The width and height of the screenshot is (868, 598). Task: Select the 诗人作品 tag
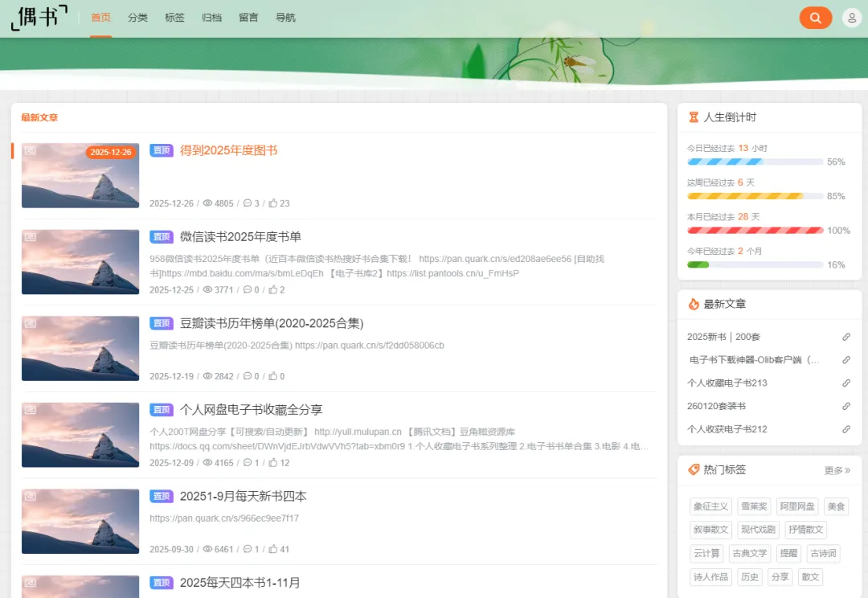coord(710,577)
